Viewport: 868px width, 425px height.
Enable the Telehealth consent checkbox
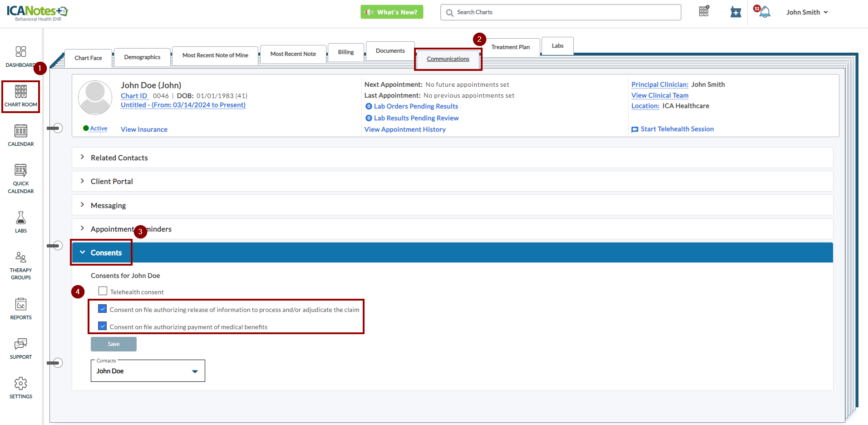tap(103, 291)
